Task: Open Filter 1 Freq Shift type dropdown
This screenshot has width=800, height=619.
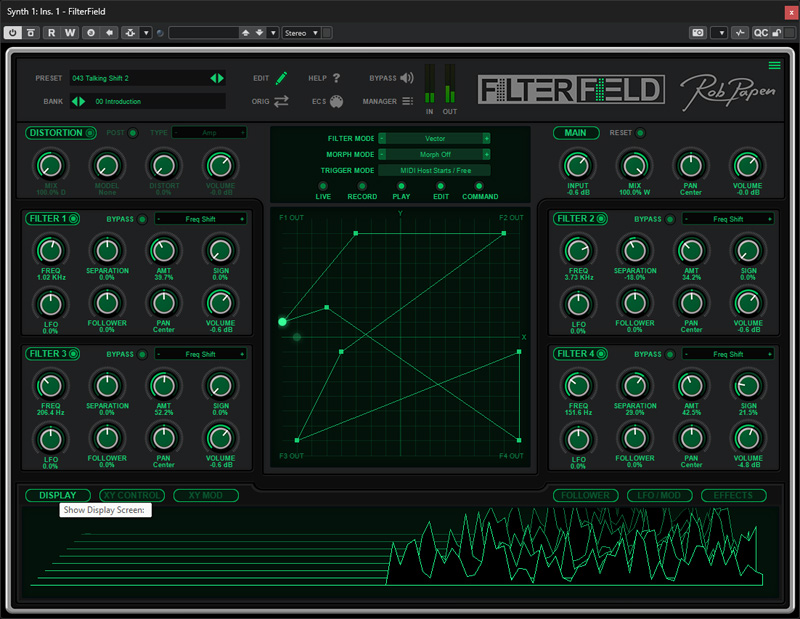Action: [201, 219]
